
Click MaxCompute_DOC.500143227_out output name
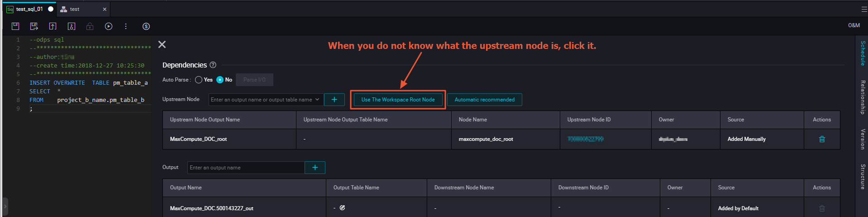(211, 208)
